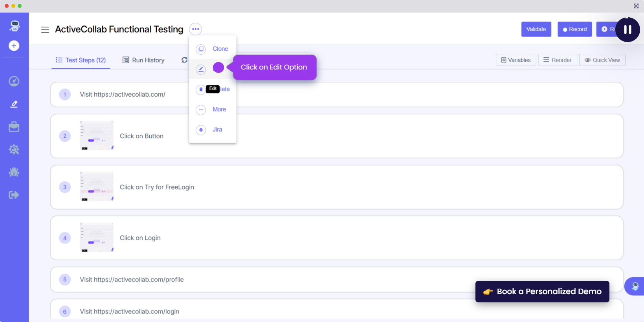Image resolution: width=644 pixels, height=322 pixels.
Task: Click the Record button
Action: [574, 29]
